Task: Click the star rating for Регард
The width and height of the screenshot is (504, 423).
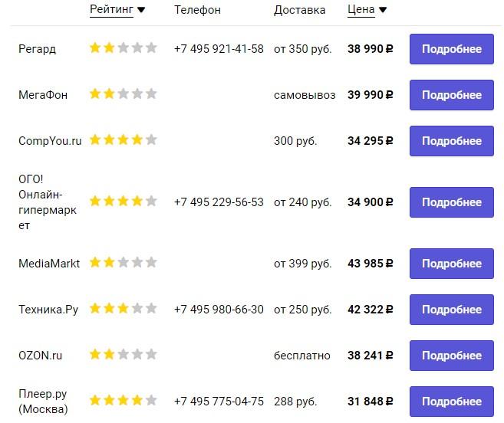Action: [123, 48]
